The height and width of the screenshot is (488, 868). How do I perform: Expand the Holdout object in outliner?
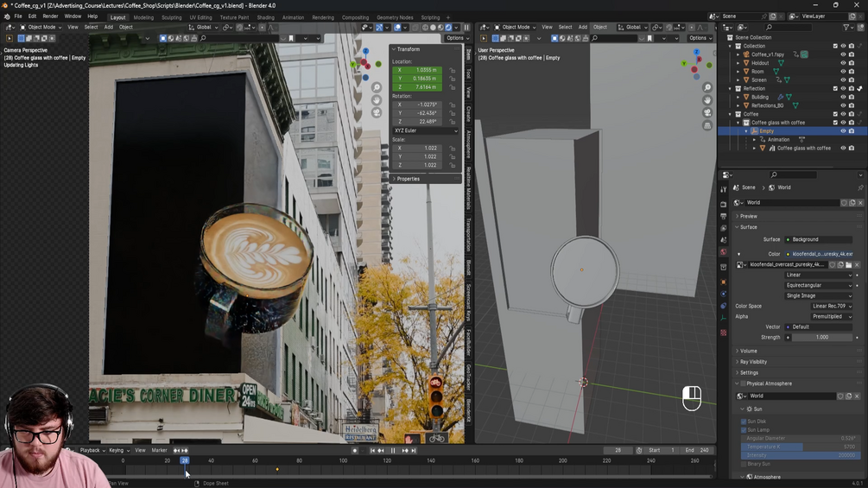pos(738,63)
